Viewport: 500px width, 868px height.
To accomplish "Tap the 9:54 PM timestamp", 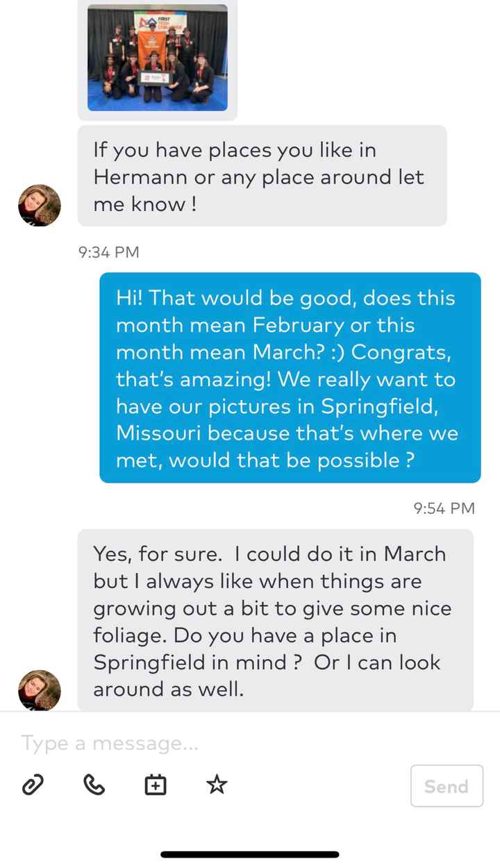I will pos(444,508).
